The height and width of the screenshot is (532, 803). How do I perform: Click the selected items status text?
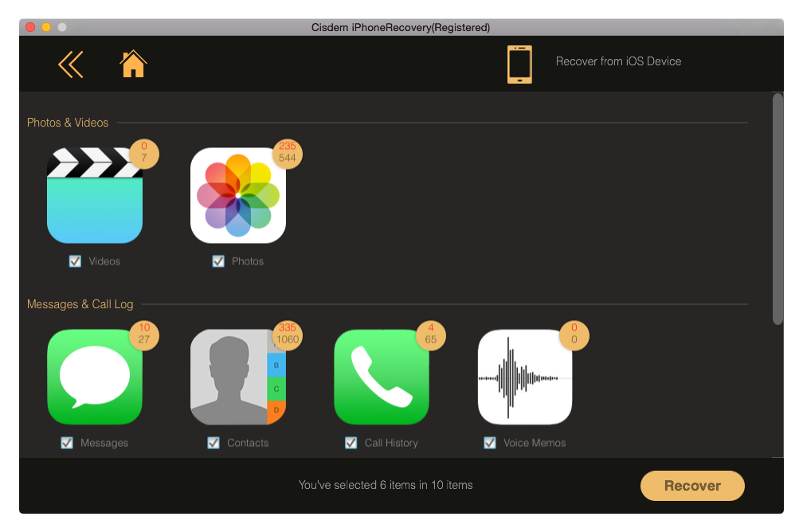coord(386,485)
